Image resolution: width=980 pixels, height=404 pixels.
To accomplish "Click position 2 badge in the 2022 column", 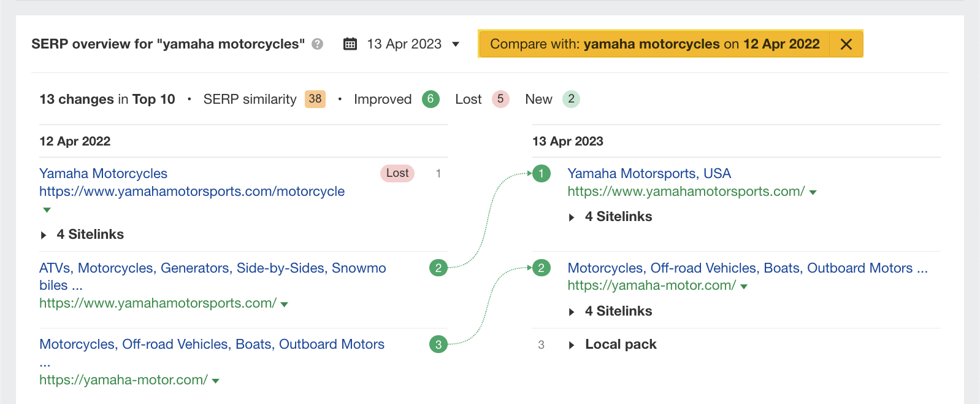I will tap(438, 268).
